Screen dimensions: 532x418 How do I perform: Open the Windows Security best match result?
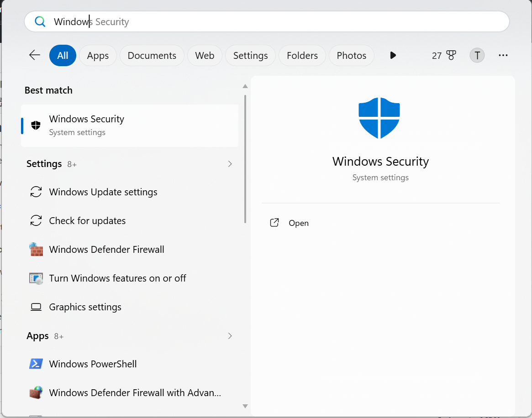130,125
